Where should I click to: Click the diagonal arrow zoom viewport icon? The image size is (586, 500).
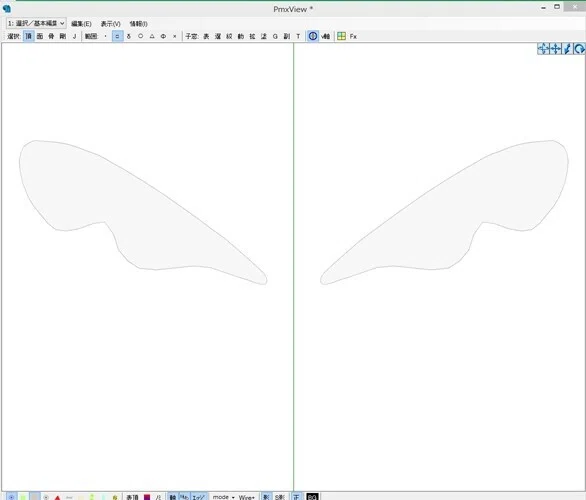click(x=567, y=49)
